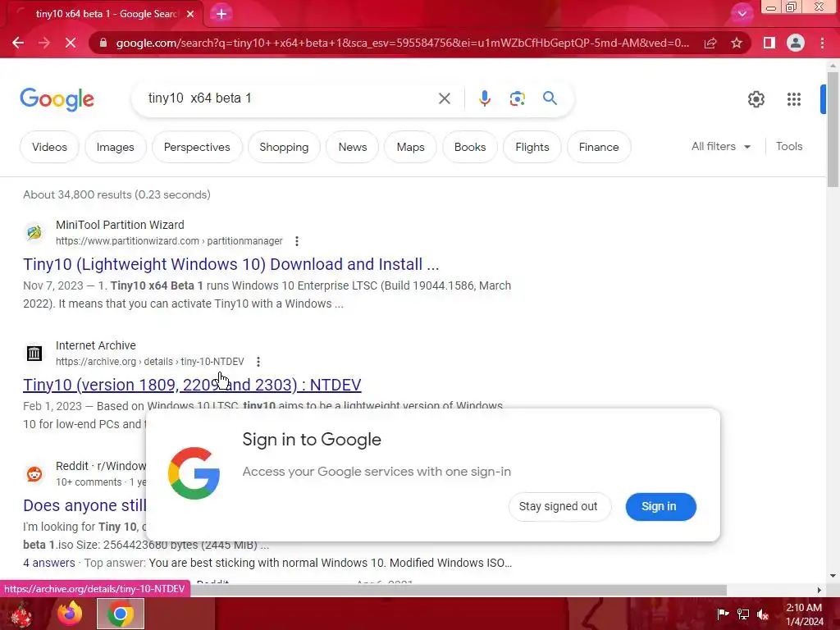Viewport: 840px width, 630px height.
Task: Expand the All filters dropdown
Action: [721, 146]
